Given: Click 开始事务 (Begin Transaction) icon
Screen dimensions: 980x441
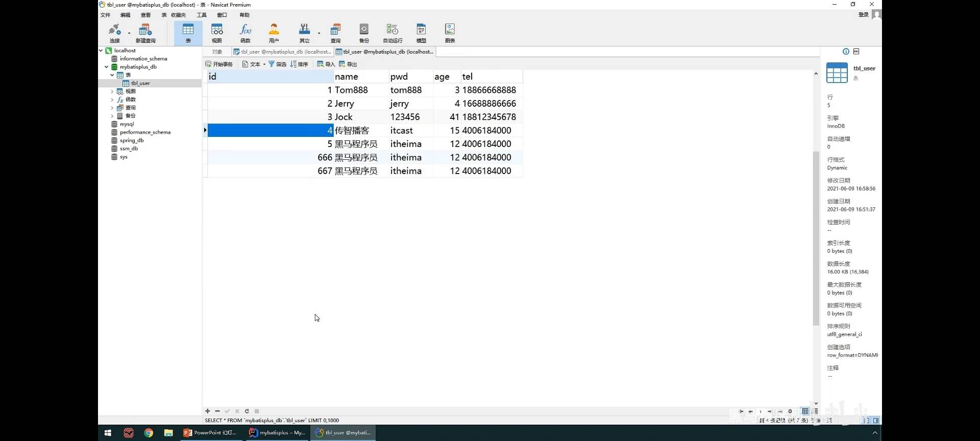Looking at the screenshot, I should point(219,64).
